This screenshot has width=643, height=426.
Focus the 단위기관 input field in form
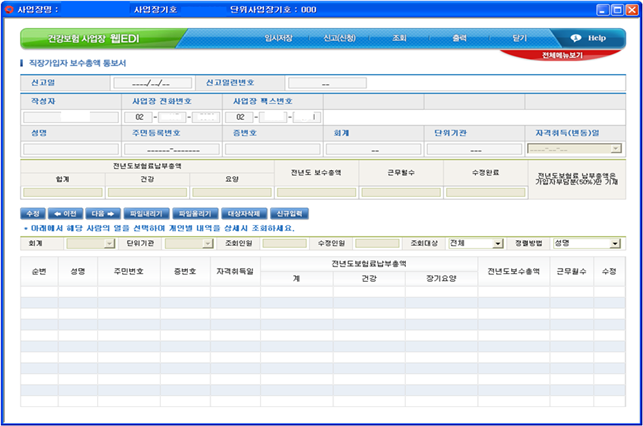click(x=474, y=149)
